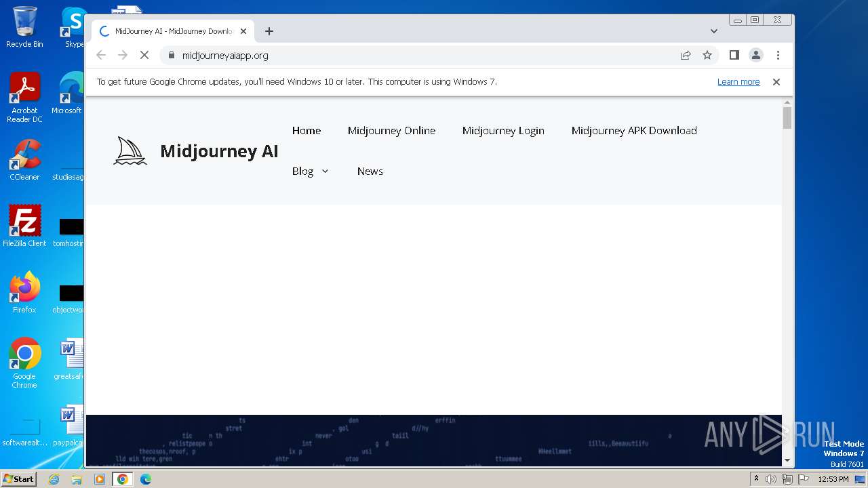Focus the address bar URL field
The width and height of the screenshot is (868, 488).
tap(420, 56)
